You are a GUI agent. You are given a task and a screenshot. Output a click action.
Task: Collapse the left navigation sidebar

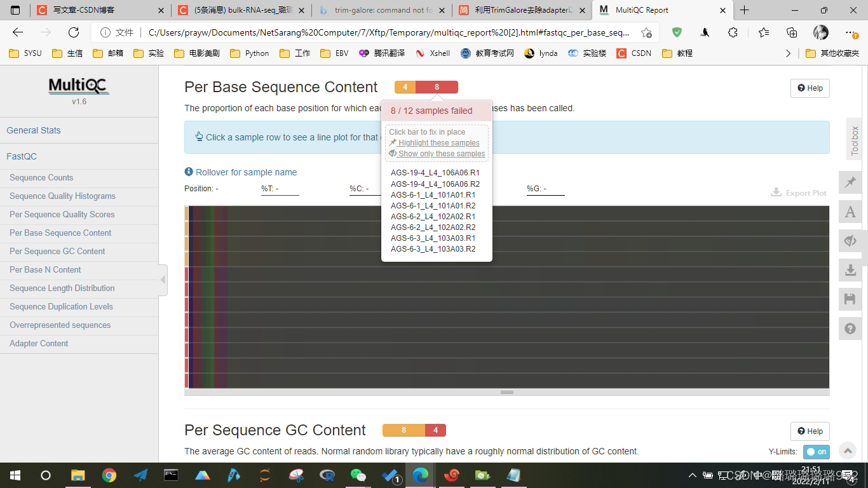(x=164, y=280)
